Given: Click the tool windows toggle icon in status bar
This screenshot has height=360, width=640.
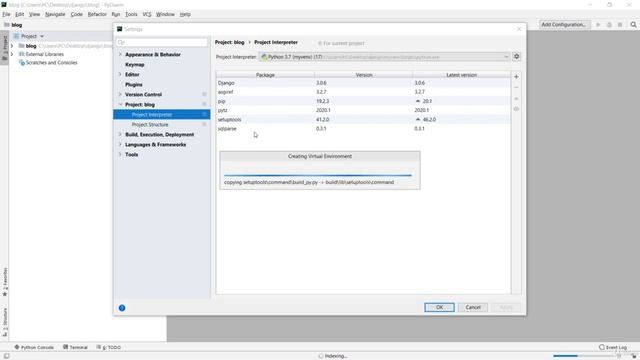Looking at the screenshot, I should coord(6,356).
